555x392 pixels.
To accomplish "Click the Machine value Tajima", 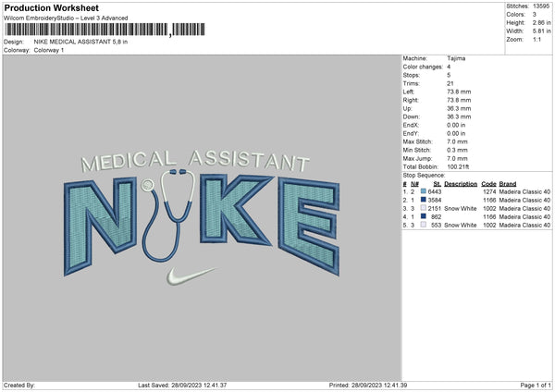I will pyautogui.click(x=456, y=58).
